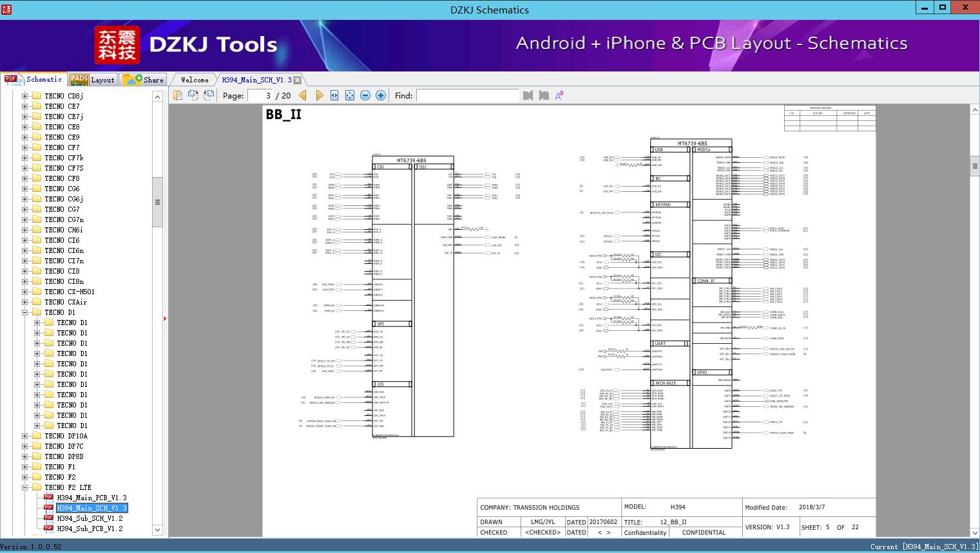Click the folder icon beside TECNO CF7S
The image size is (980, 553).
click(x=37, y=168)
